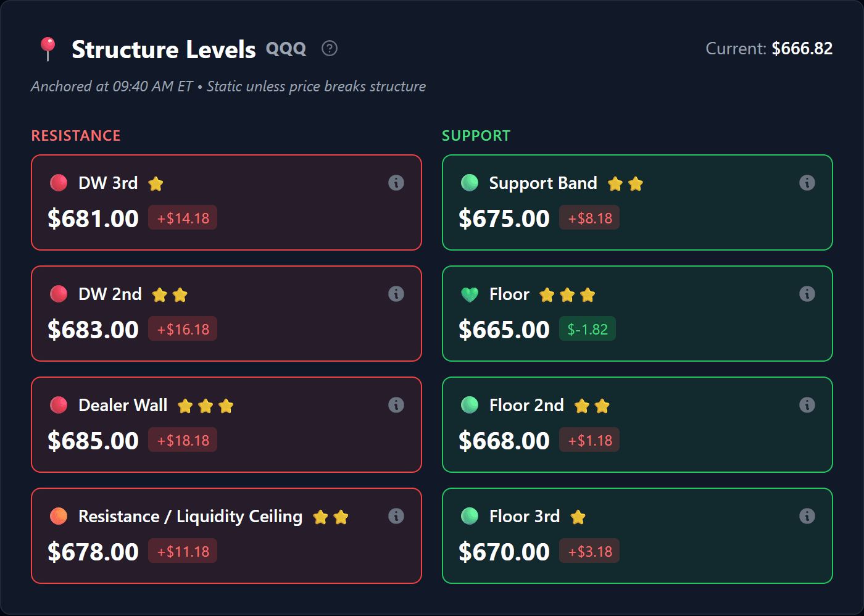Viewport: 864px width, 616px height.
Task: Select the +$1.18 distance badge
Action: point(589,440)
